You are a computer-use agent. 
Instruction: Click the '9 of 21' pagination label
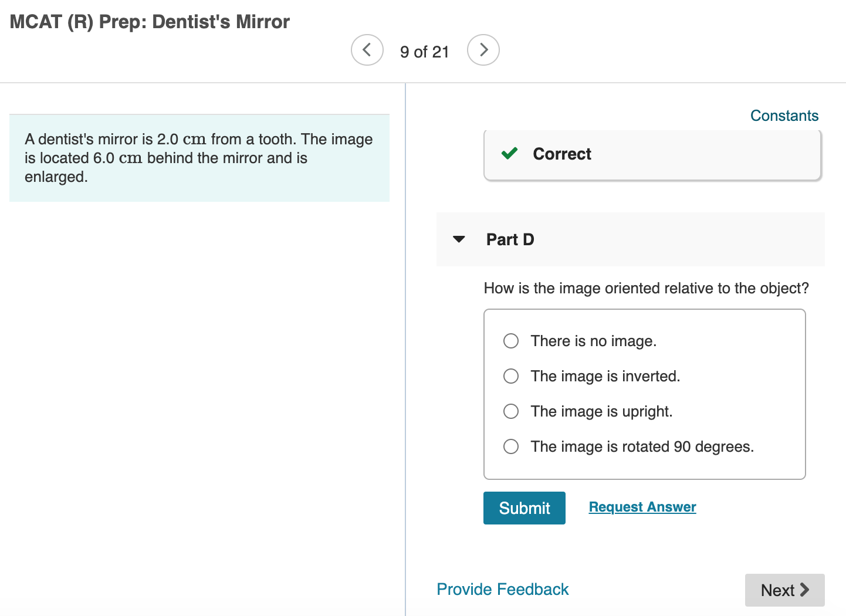click(x=424, y=52)
